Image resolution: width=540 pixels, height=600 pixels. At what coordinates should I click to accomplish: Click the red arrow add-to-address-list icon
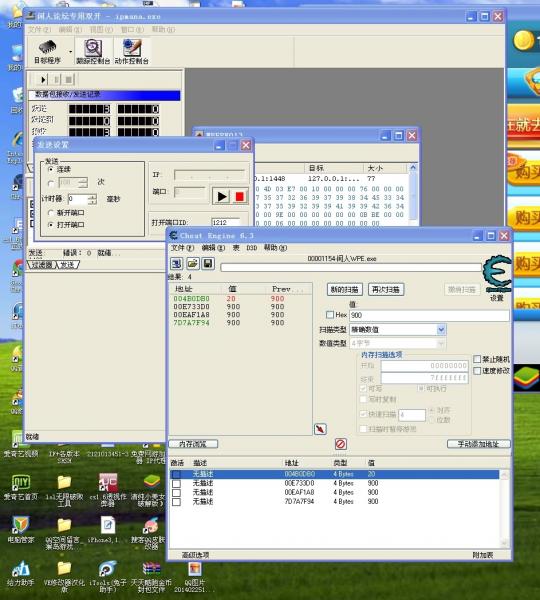[x=320, y=429]
